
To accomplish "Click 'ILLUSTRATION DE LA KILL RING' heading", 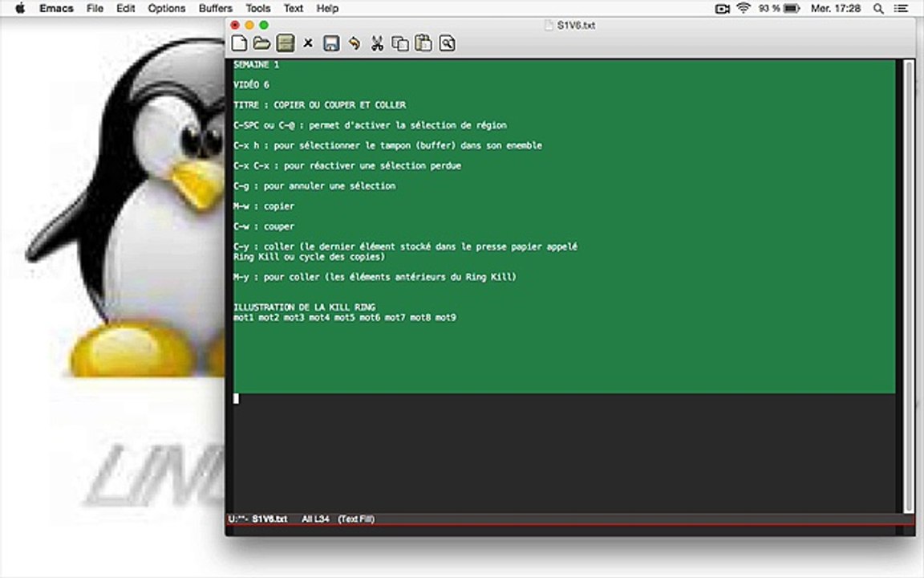I will click(305, 307).
